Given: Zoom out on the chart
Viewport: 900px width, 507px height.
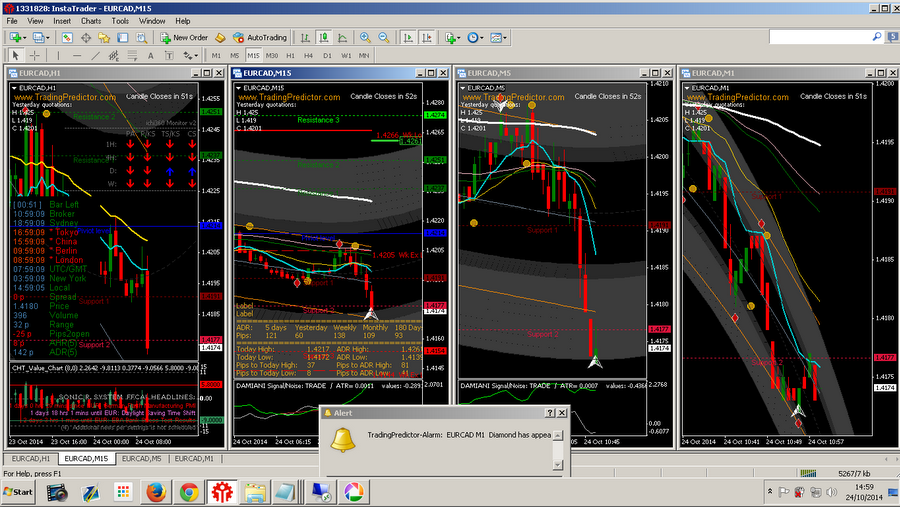Looking at the screenshot, I should [383, 37].
